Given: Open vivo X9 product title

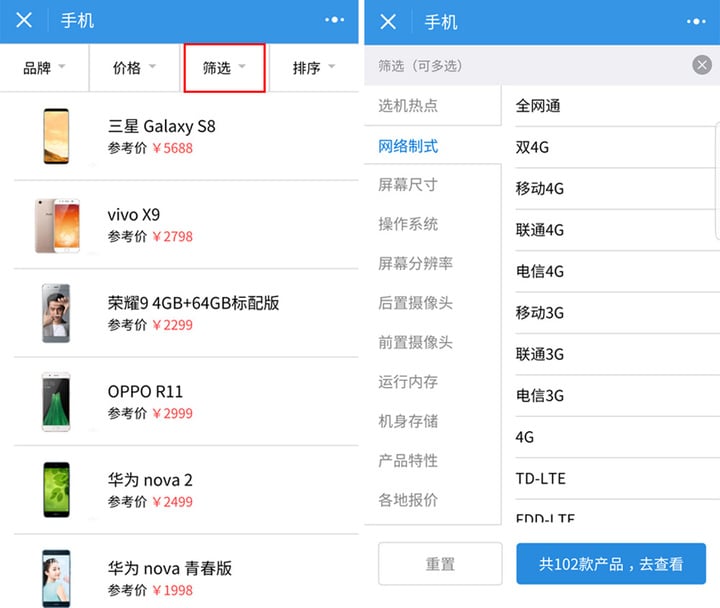Looking at the screenshot, I should 134,215.
